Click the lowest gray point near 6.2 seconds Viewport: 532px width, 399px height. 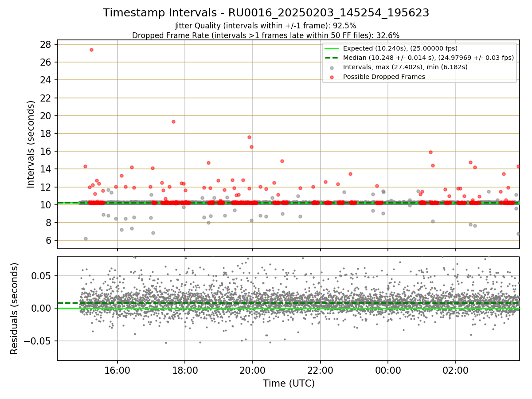[86, 239]
